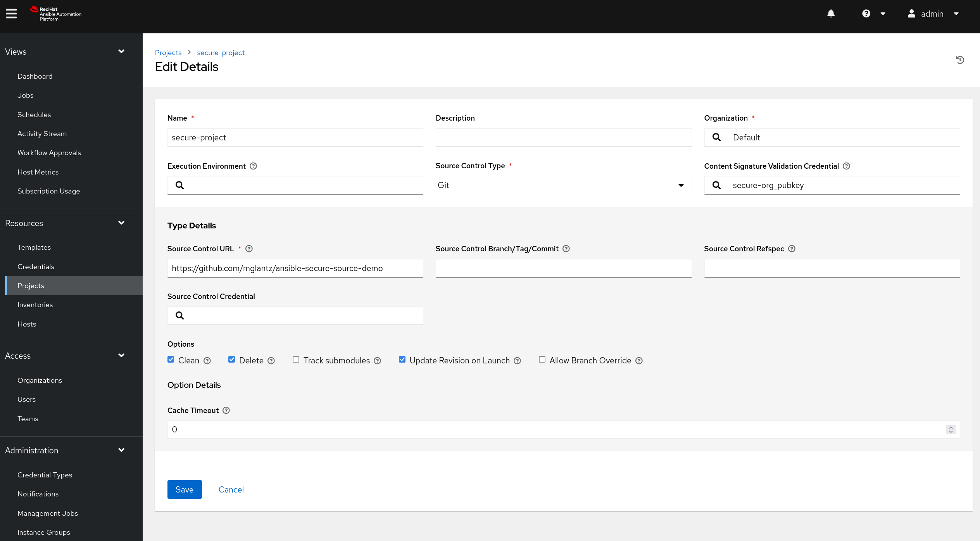Viewport: 980px width, 541px height.
Task: Click the search icon in Source Control Credential field
Action: (180, 315)
